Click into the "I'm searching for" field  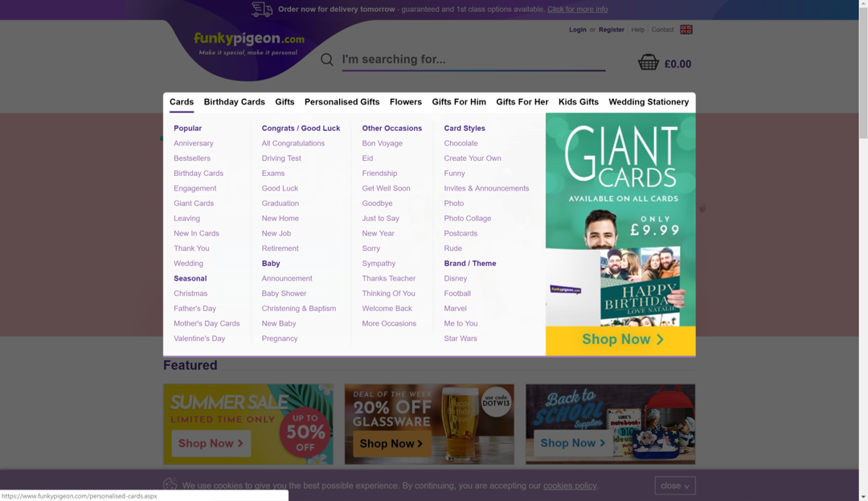[473, 60]
